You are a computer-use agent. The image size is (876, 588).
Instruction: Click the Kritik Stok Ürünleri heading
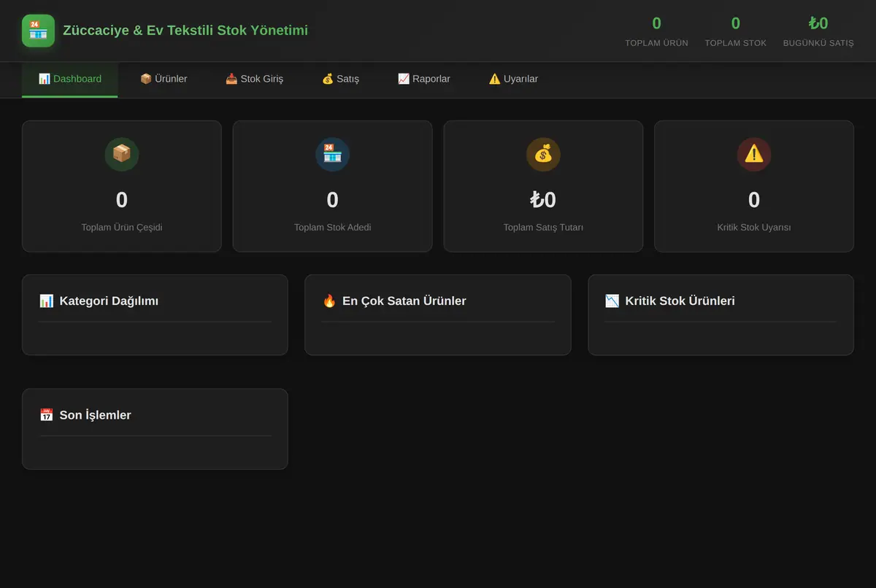tap(680, 301)
